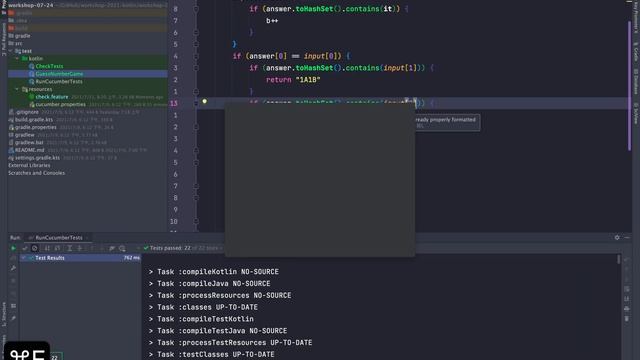Open cucumber.properties file

tap(60, 104)
